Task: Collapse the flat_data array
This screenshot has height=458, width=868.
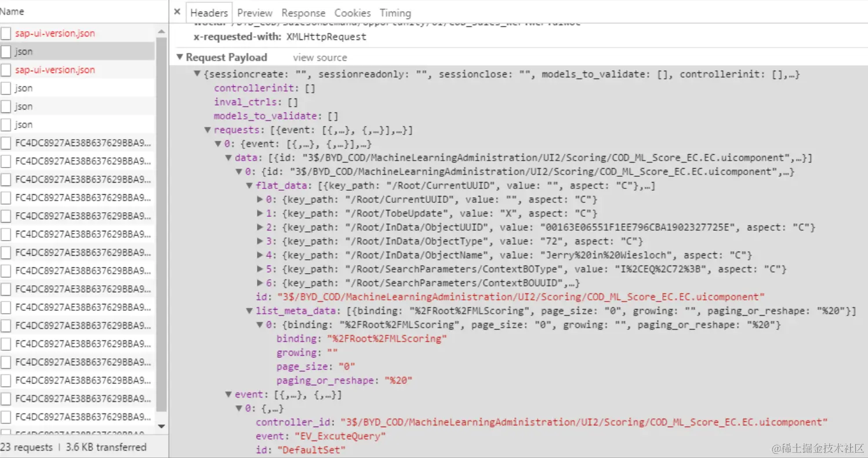Action: point(250,186)
